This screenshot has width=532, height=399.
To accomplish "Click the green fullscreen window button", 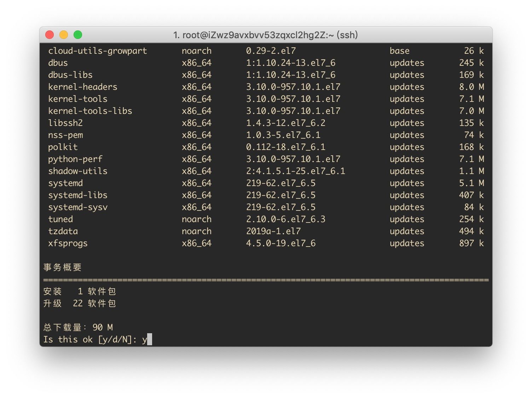I will (78, 35).
